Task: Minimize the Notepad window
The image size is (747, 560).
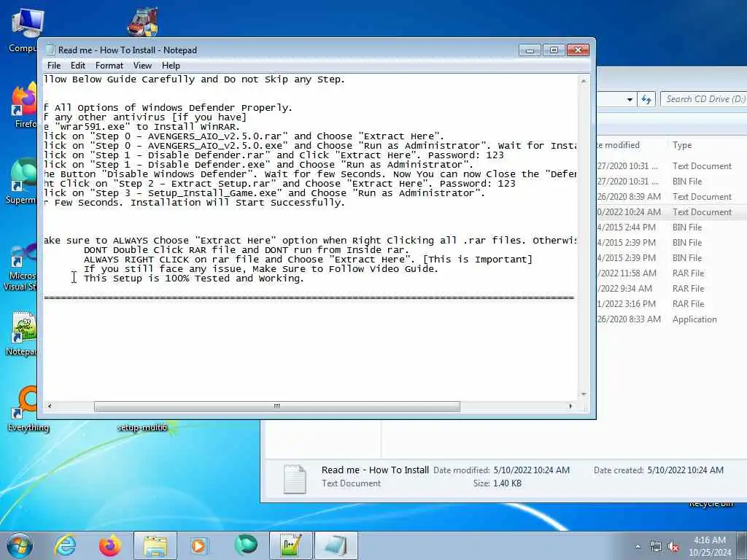Action: (530, 50)
